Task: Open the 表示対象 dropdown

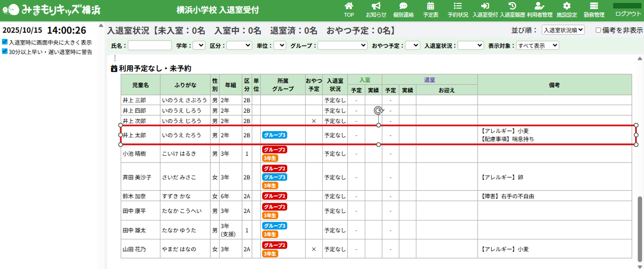Action: point(537,45)
